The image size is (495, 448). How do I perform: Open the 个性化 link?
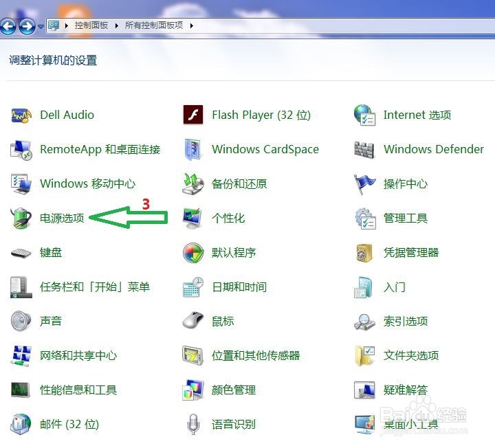coord(228,219)
